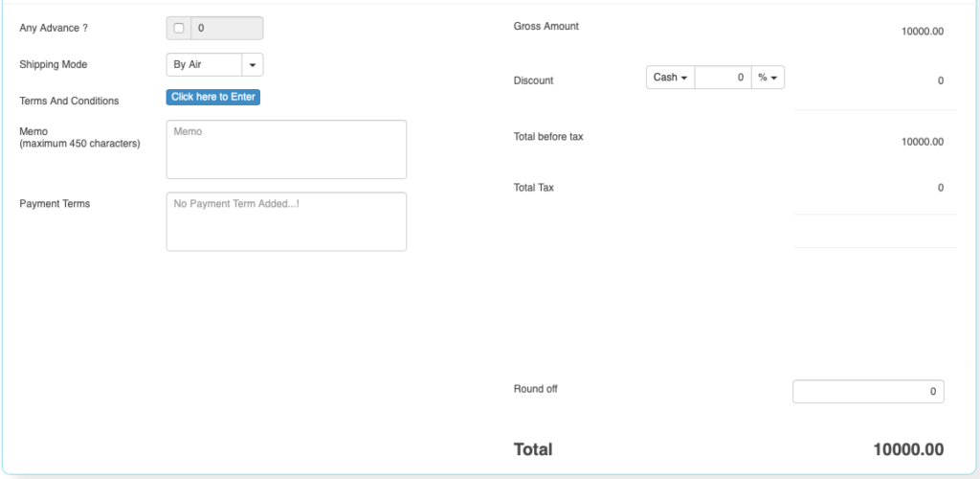This screenshot has height=479, width=980.
Task: Click the Round off label
Action: [536, 389]
